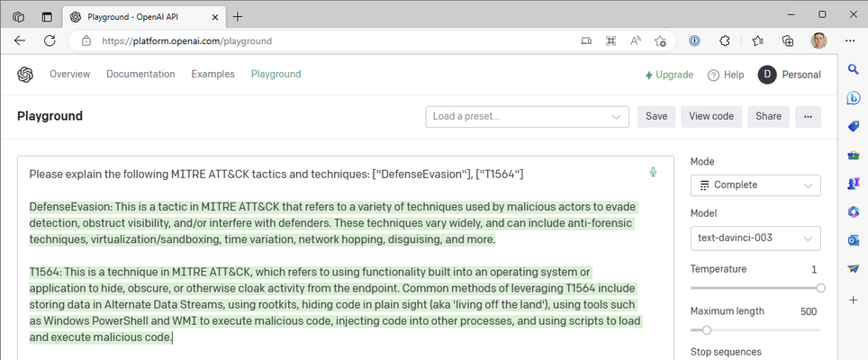Refresh the Playground page
The height and width of the screenshot is (360, 868).
point(50,40)
